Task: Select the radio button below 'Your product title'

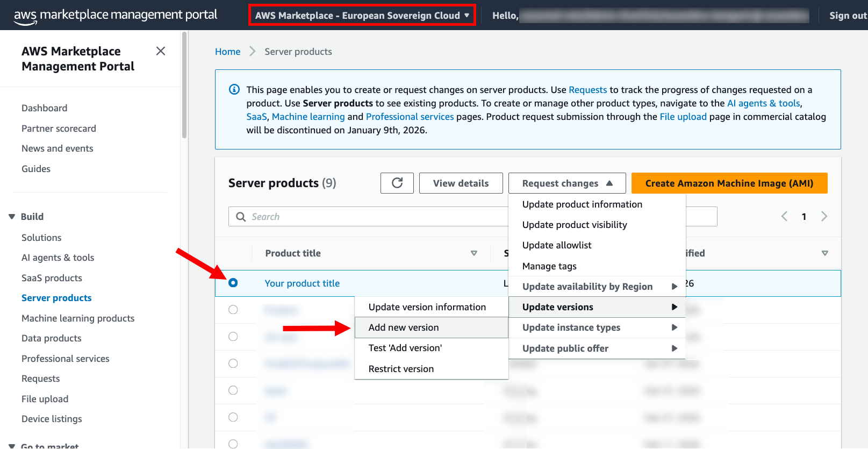Action: coord(233,310)
